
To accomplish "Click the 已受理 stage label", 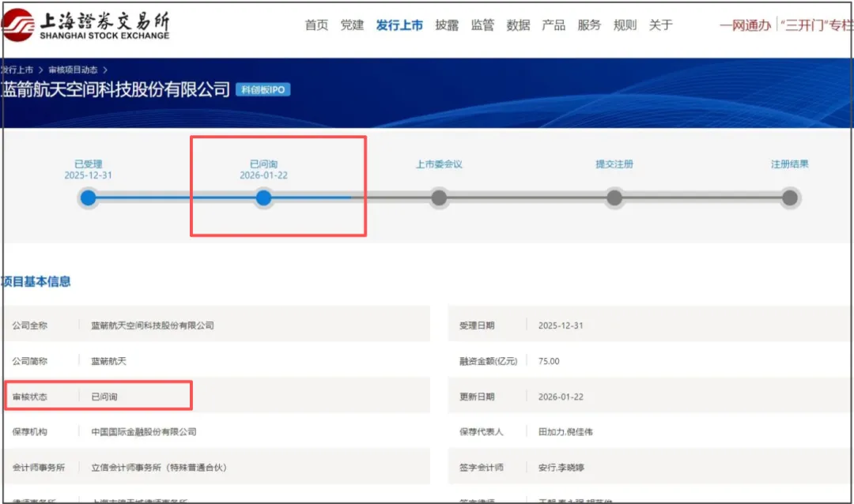I will coord(89,164).
